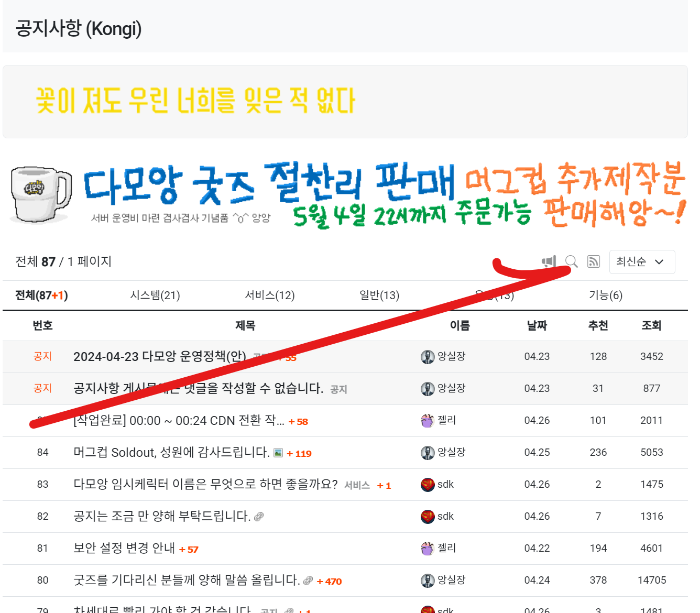Click the +57 comment count
The height and width of the screenshot is (613, 700).
pyautogui.click(x=189, y=550)
